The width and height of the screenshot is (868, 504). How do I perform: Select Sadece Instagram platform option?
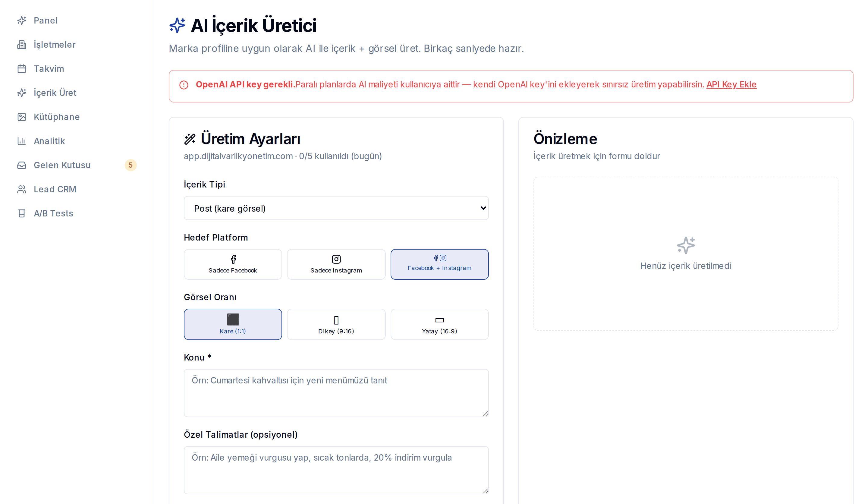tap(336, 264)
